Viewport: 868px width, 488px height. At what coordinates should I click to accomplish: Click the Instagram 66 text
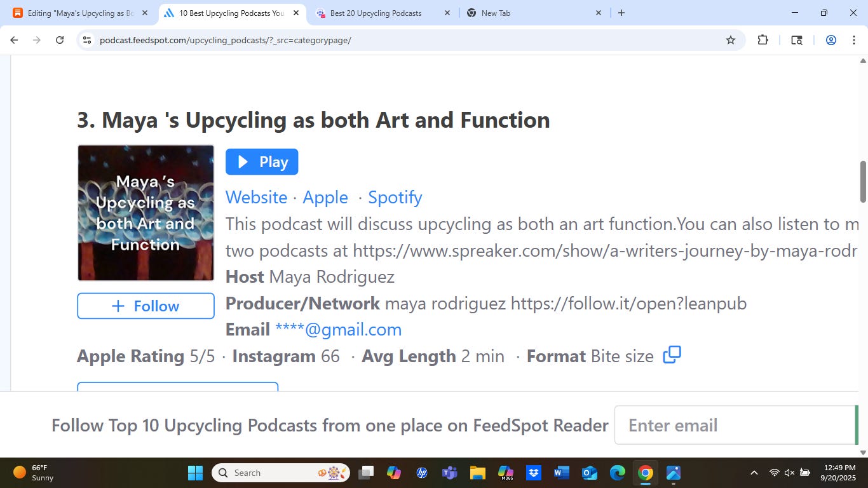286,356
